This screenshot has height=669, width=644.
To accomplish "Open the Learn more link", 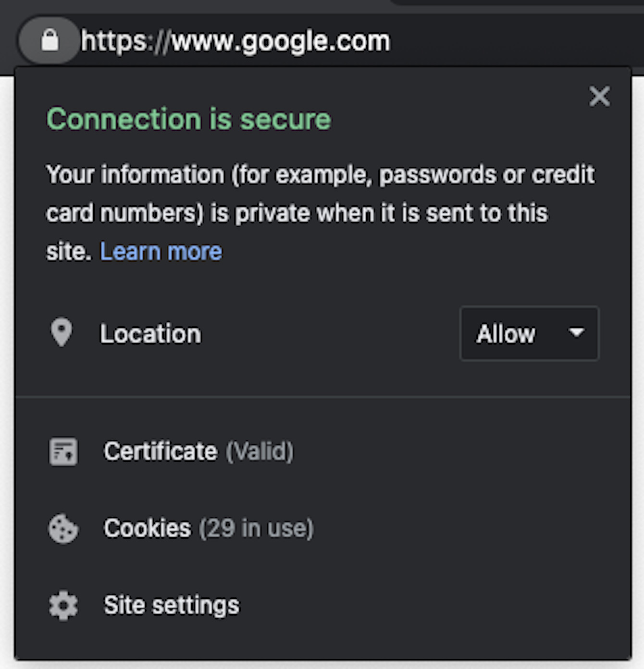I will (x=161, y=251).
